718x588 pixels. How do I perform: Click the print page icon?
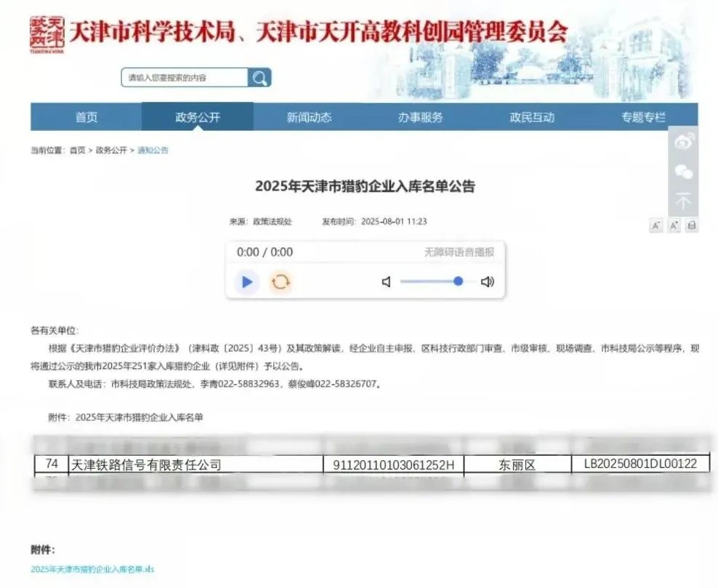(x=692, y=225)
